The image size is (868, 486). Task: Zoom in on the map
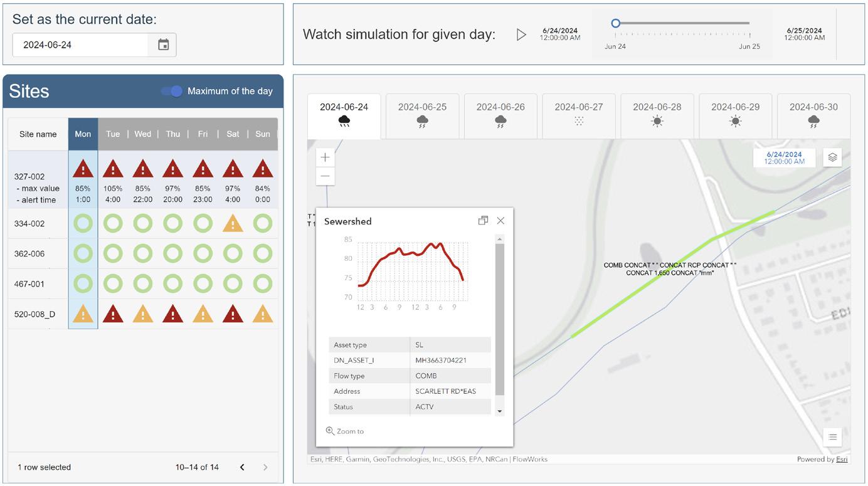[325, 157]
